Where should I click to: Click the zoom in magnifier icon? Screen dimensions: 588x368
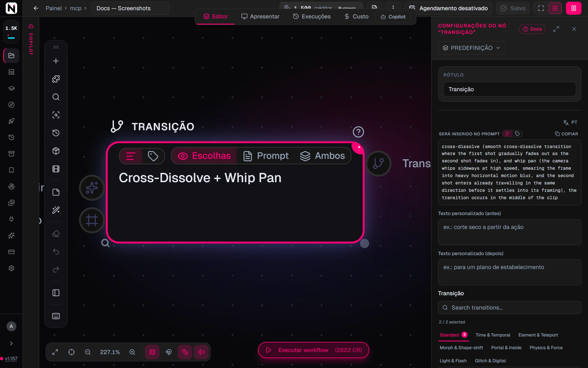click(132, 352)
